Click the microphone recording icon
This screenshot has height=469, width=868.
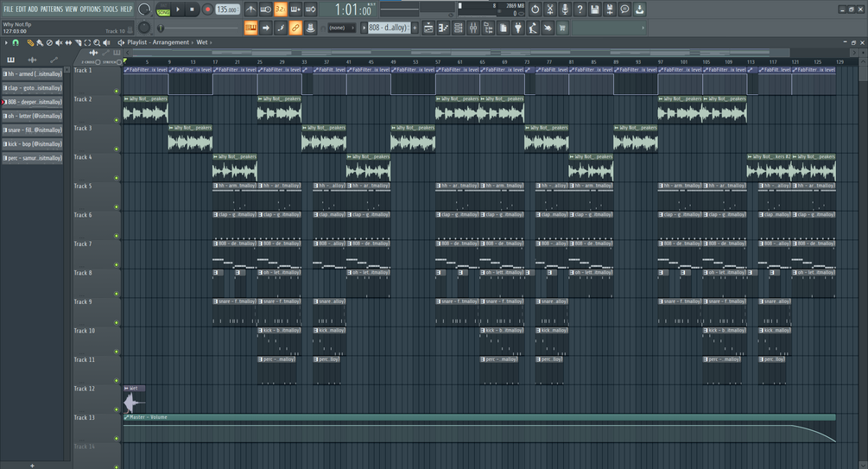[x=565, y=10]
